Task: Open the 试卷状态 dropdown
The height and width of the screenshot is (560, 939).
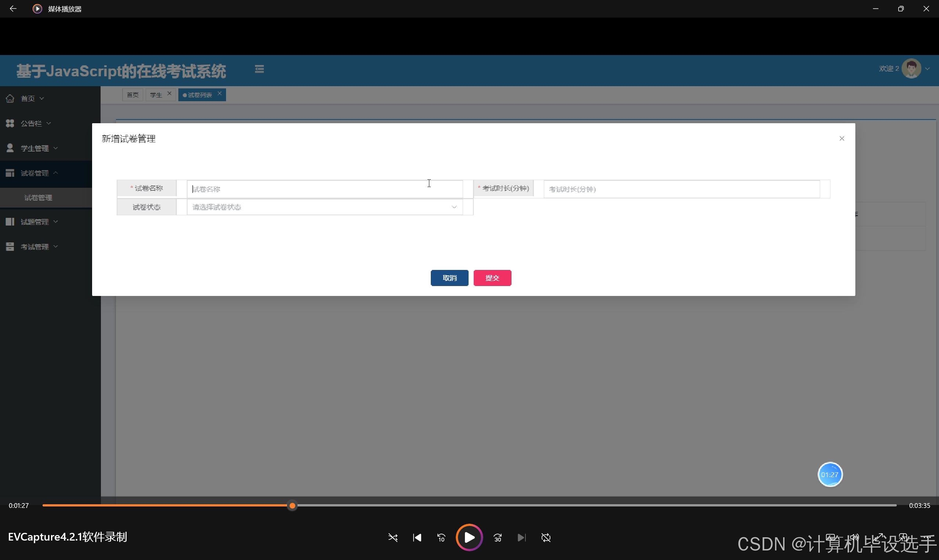Action: tap(325, 207)
